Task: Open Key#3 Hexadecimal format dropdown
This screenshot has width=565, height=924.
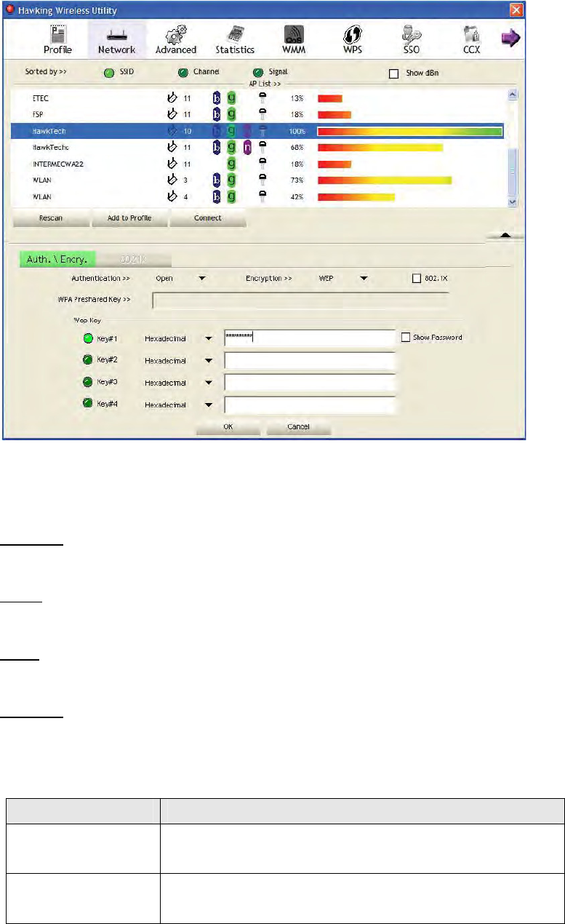Action: pos(209,383)
